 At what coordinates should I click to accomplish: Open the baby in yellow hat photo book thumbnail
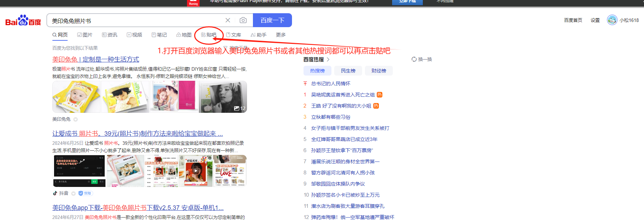pyautogui.click(x=76, y=97)
